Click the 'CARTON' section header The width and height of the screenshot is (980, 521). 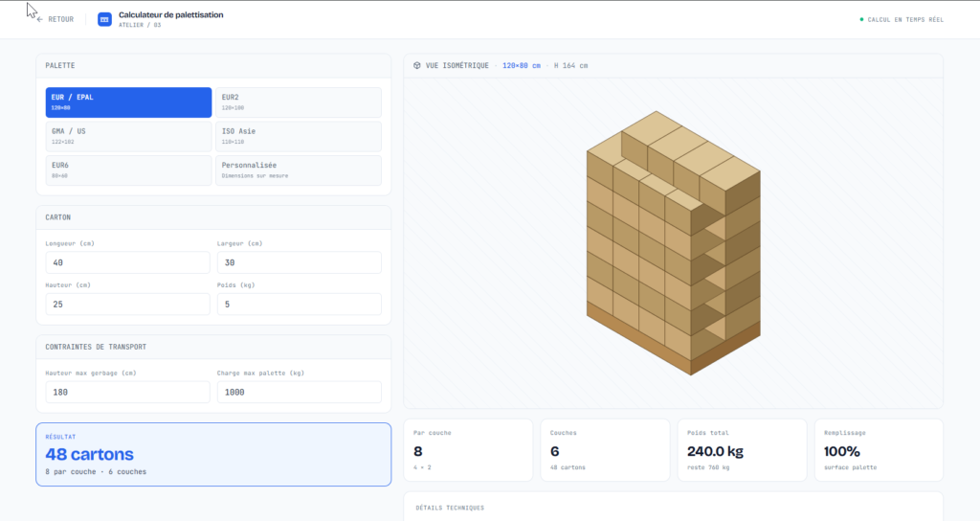click(58, 217)
